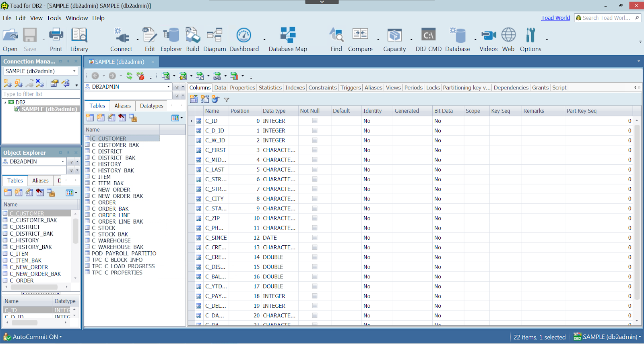Switch to the Script tab
This screenshot has height=344, width=644.
(559, 87)
